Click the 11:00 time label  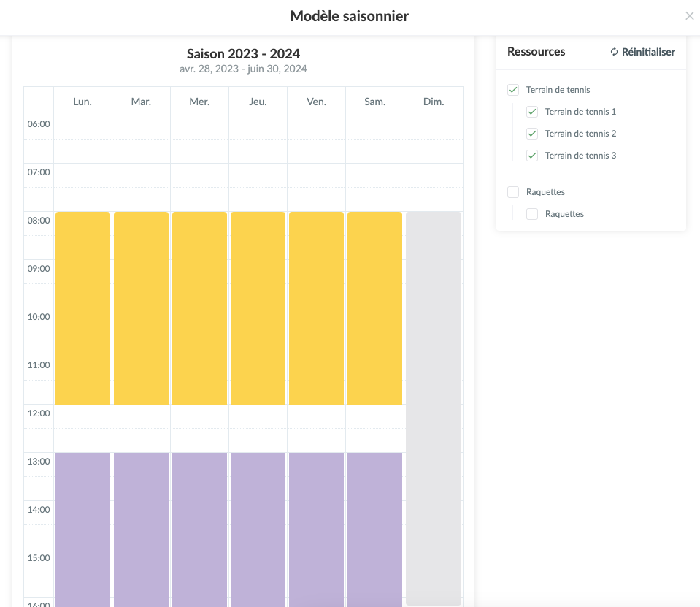39,365
